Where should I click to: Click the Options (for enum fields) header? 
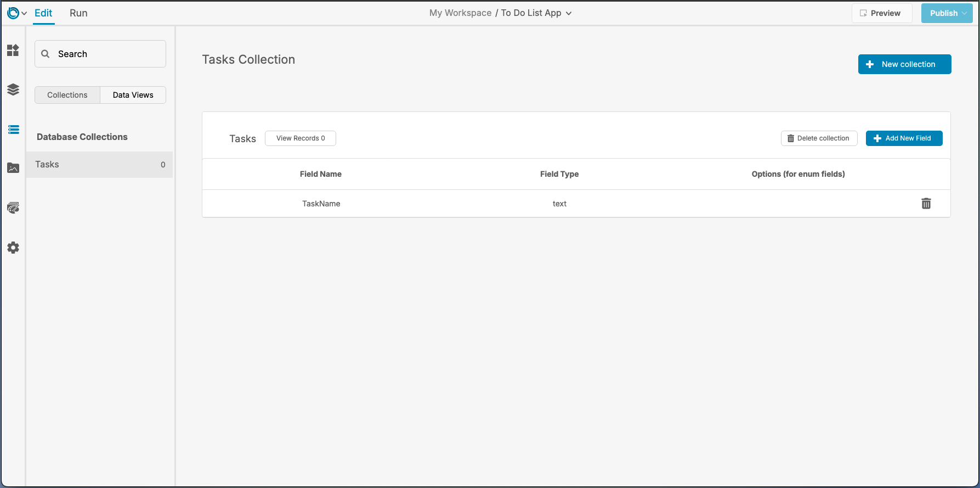[798, 174]
